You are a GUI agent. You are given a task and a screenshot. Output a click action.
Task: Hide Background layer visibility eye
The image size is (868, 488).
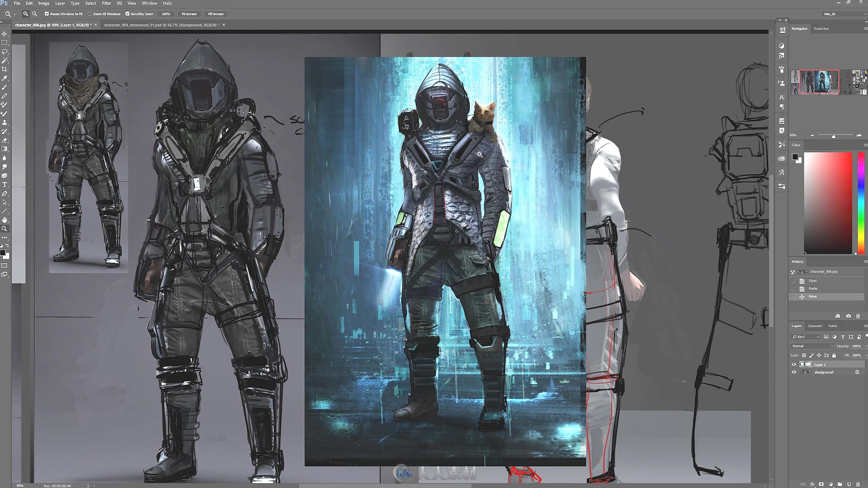(794, 372)
